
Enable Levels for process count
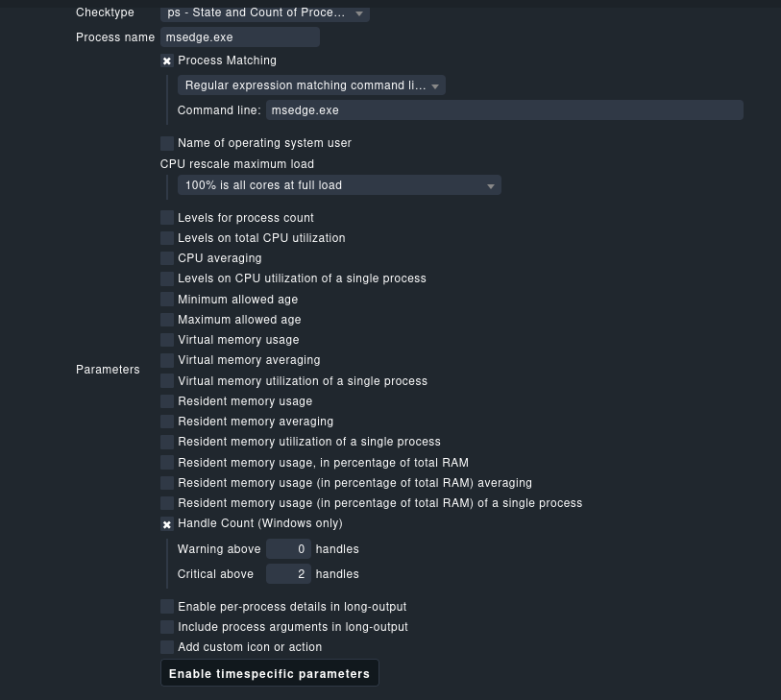click(167, 218)
